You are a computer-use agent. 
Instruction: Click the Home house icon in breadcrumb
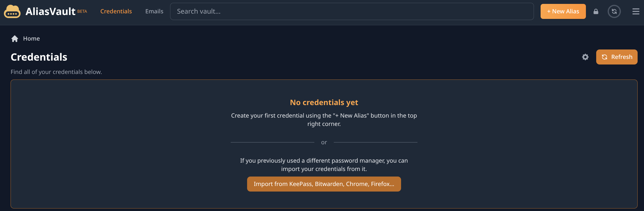click(x=15, y=39)
